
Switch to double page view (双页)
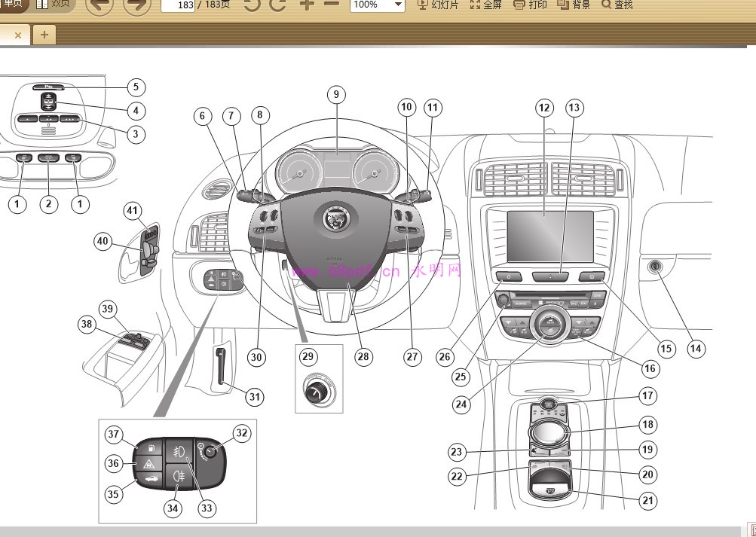click(x=53, y=4)
